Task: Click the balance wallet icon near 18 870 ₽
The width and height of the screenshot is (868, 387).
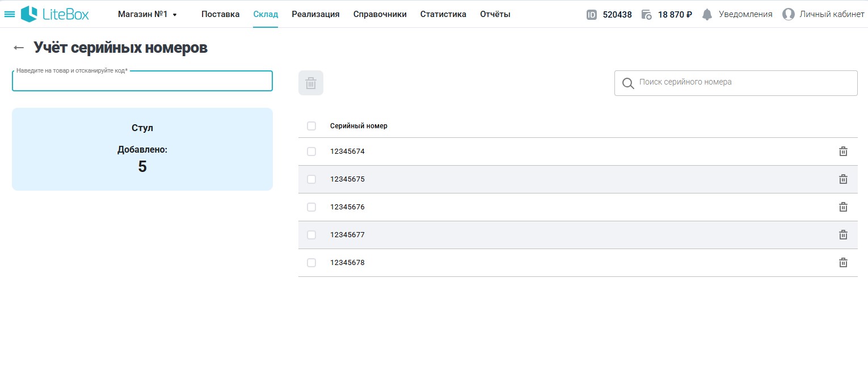Action: click(x=647, y=15)
